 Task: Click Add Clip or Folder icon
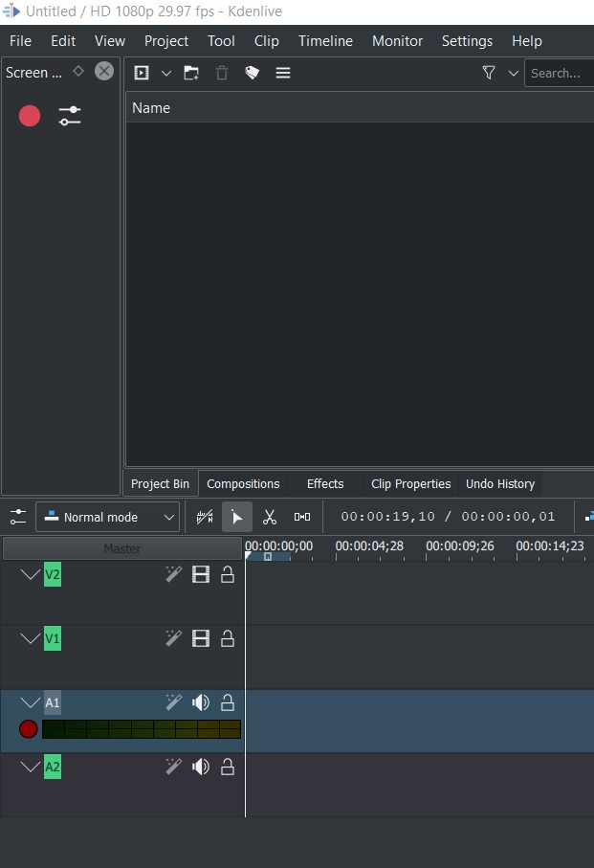(142, 73)
